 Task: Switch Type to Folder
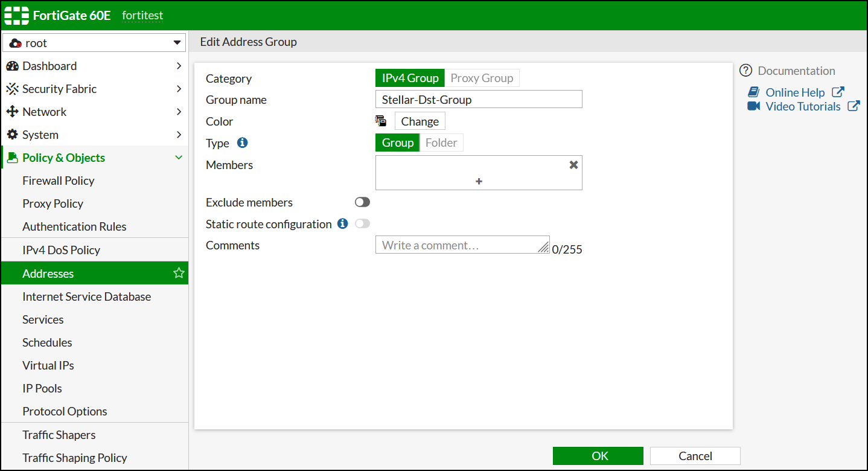click(x=441, y=143)
